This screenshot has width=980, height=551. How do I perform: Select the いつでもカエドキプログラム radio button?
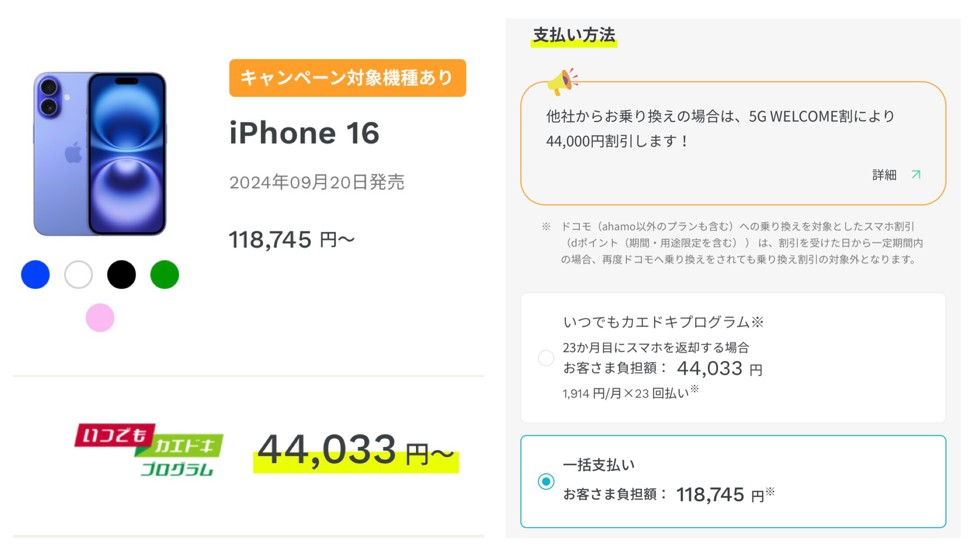click(546, 358)
